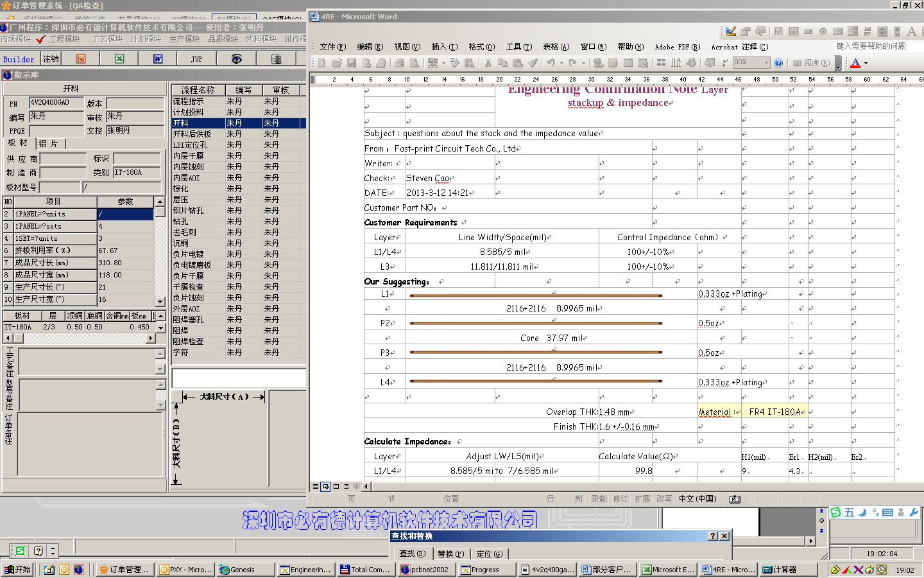Screen dimensions: 924x578
Task: Click the Word Help question mark icon
Action: [x=778, y=62]
